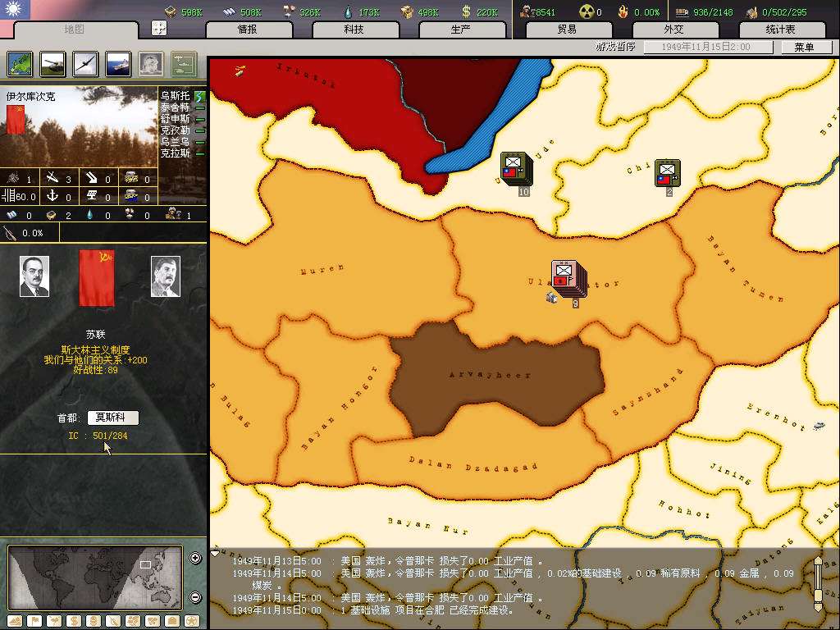Click the supplies crate icon in top bar
Image resolution: width=840 pixels, height=630 pixels.
click(x=407, y=11)
